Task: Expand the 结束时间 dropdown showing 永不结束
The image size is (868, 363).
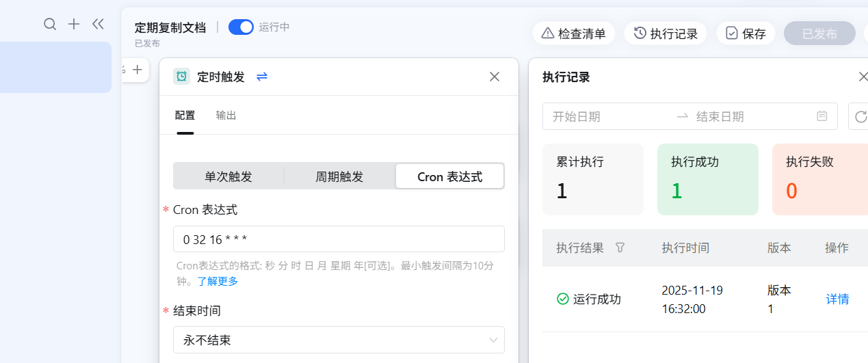Action: click(x=339, y=340)
